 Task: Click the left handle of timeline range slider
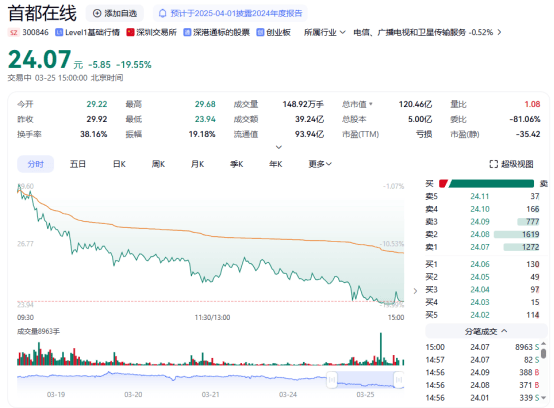coord(332,380)
